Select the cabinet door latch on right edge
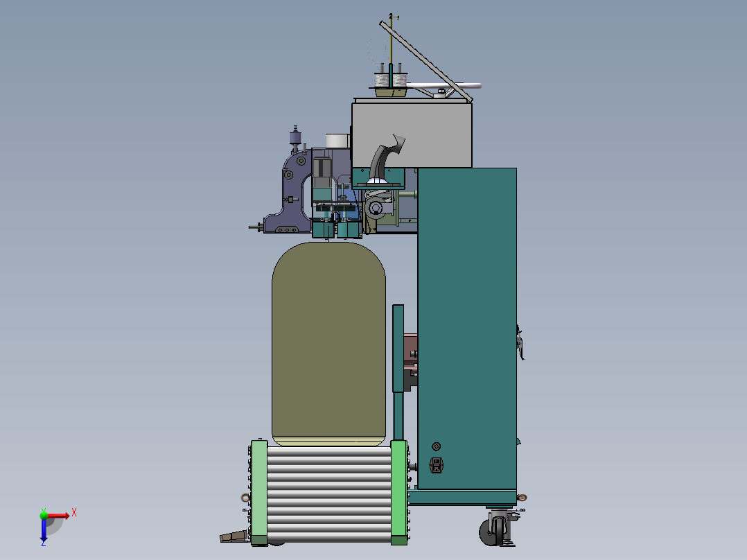 (520, 342)
